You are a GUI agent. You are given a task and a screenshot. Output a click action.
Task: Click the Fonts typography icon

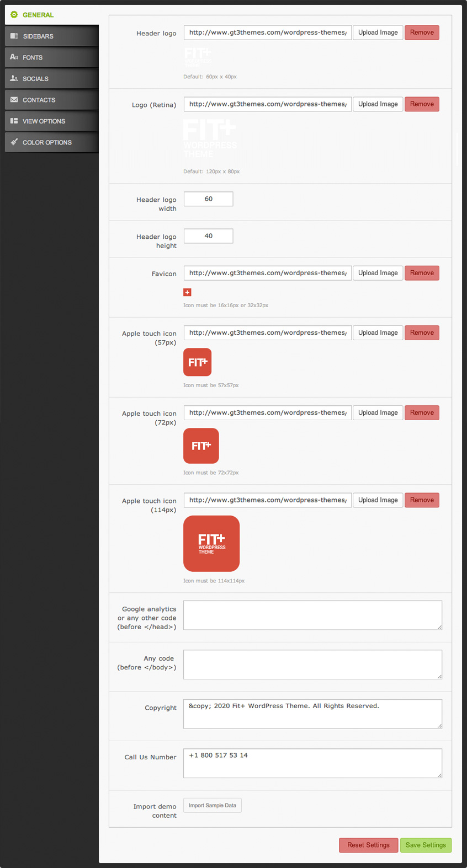[x=14, y=57]
